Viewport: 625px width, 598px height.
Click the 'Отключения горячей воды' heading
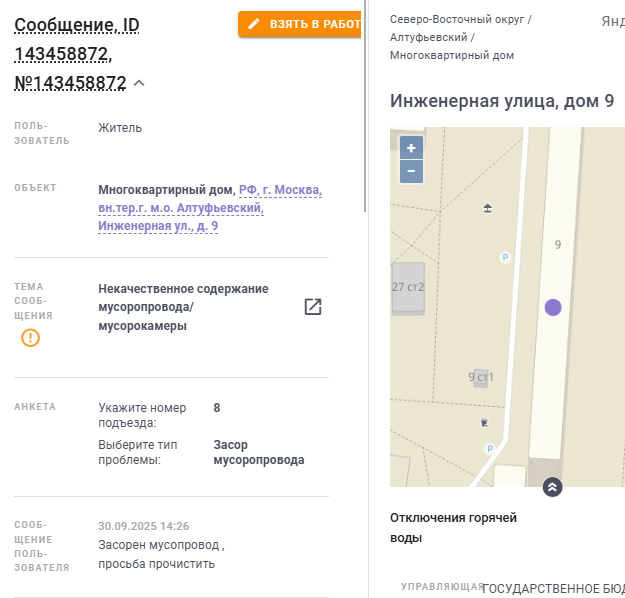coord(453,527)
